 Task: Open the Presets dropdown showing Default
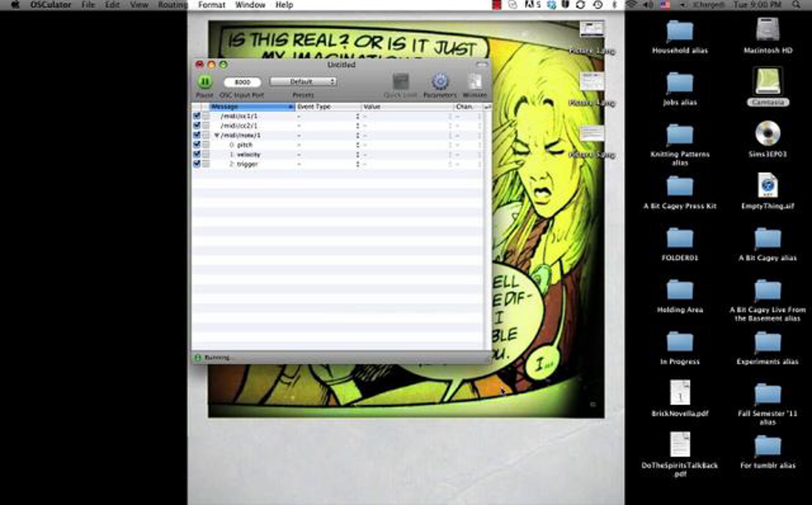coord(303,82)
